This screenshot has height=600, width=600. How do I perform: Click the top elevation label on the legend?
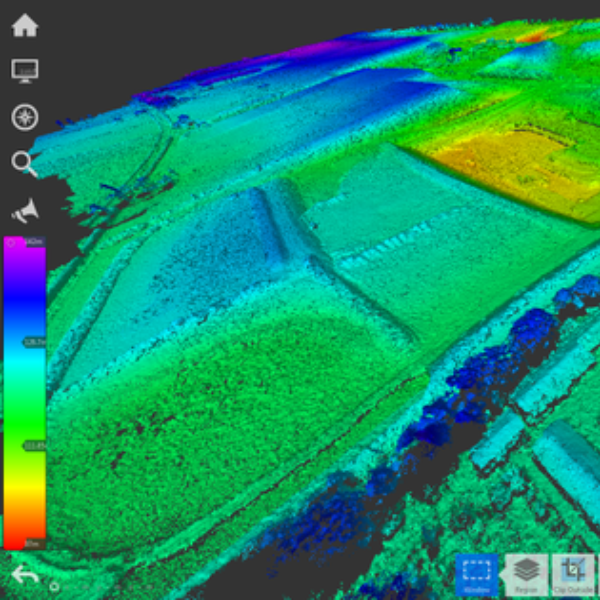[35, 242]
